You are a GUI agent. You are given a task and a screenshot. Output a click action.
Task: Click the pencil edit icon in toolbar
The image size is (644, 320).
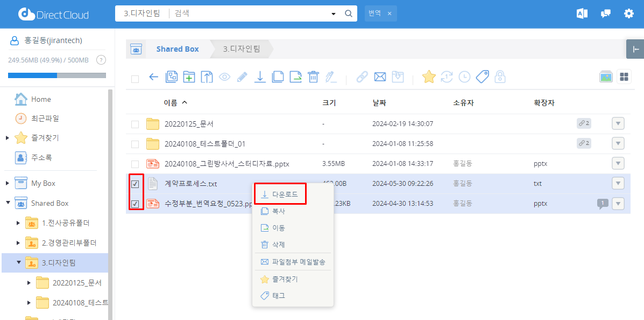coord(242,77)
